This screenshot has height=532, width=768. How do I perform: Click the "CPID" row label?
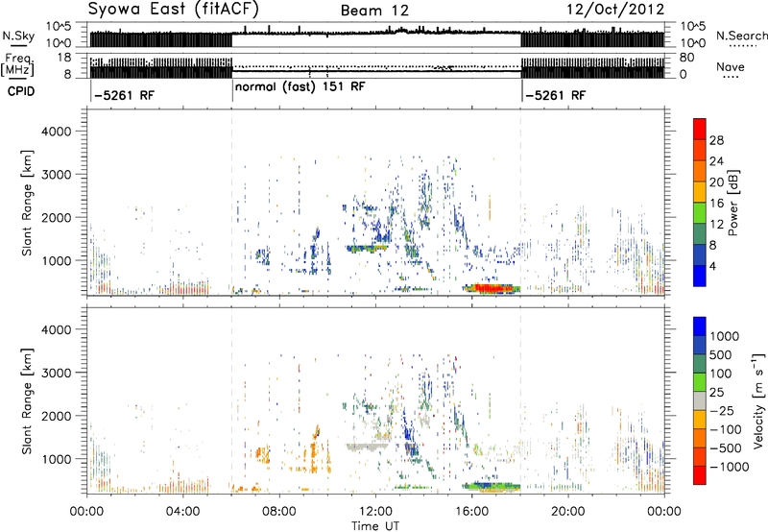click(21, 91)
